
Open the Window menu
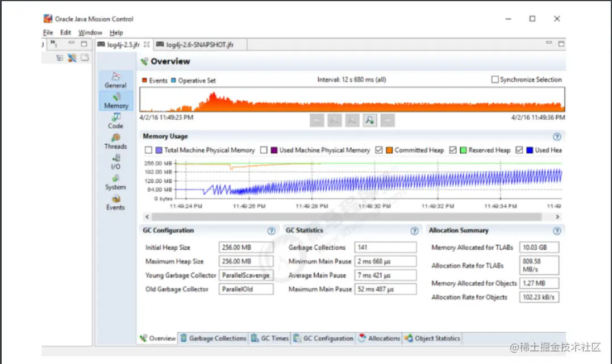click(x=90, y=32)
